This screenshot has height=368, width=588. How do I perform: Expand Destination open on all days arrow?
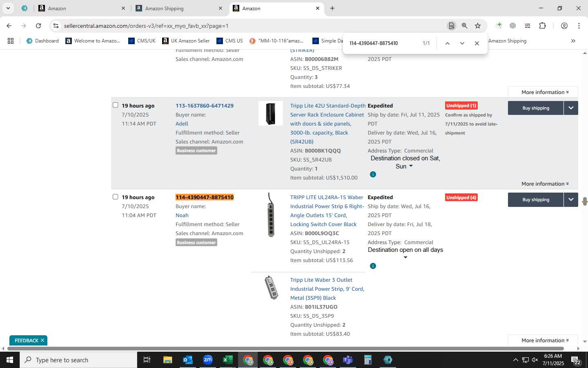[x=405, y=258]
